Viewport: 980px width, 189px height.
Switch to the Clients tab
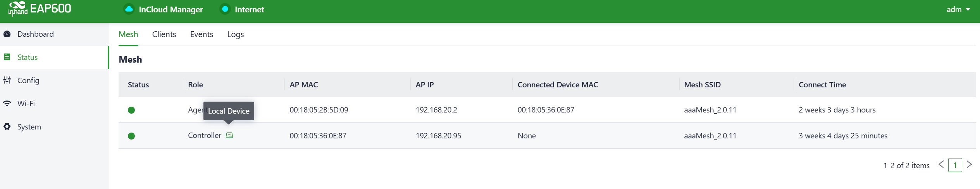164,34
